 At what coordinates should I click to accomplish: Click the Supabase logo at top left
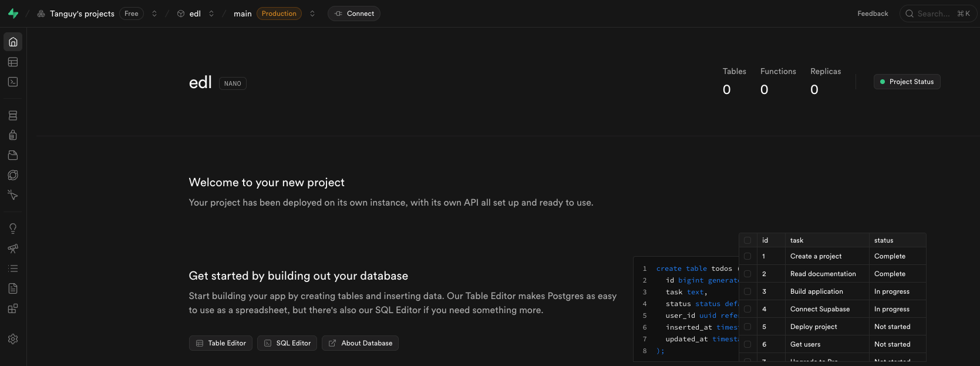[x=13, y=14]
